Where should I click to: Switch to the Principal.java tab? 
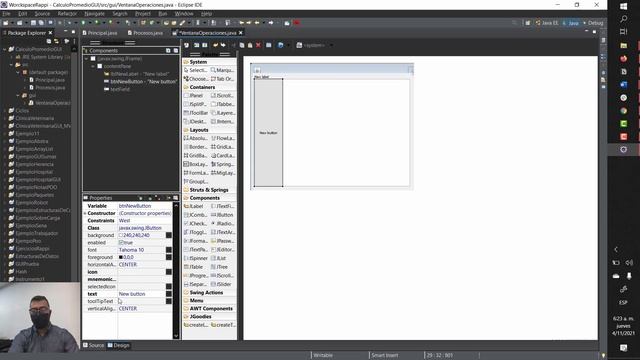pos(100,33)
